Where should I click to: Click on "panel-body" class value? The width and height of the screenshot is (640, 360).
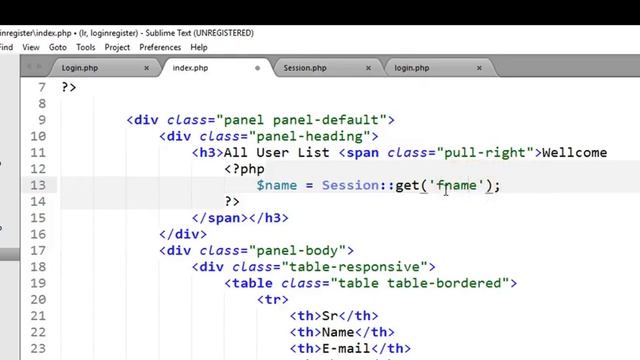point(297,251)
